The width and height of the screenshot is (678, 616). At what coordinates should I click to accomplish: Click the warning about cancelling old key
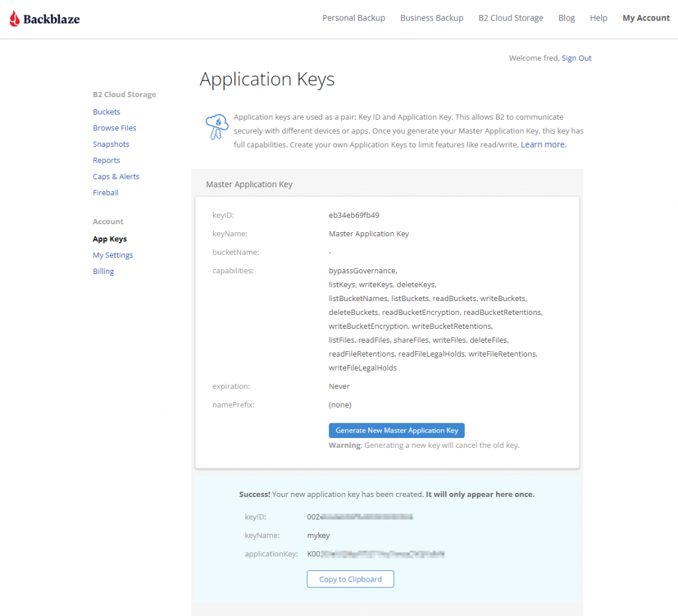click(424, 445)
